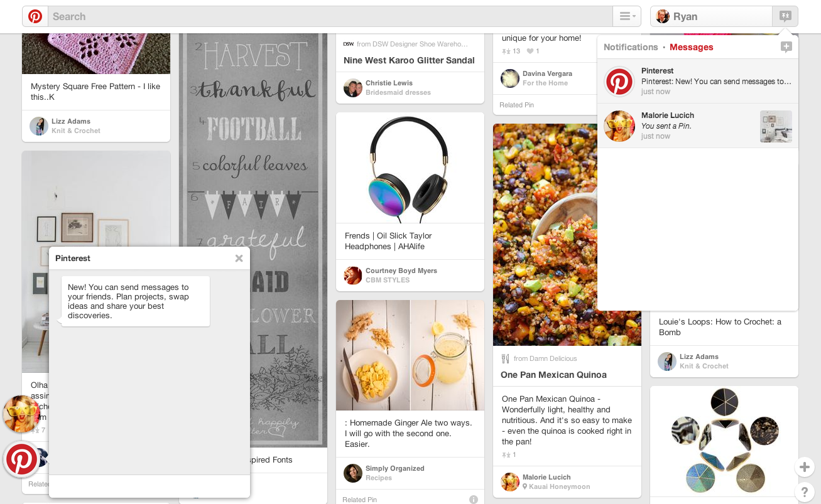Switch to the Notifications tab
The width and height of the screenshot is (821, 504).
pos(631,47)
